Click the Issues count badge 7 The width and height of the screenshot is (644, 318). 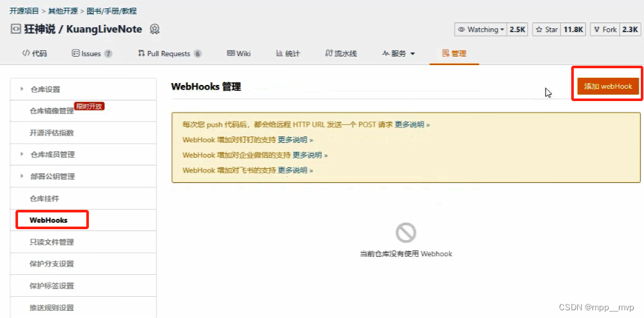tap(108, 53)
